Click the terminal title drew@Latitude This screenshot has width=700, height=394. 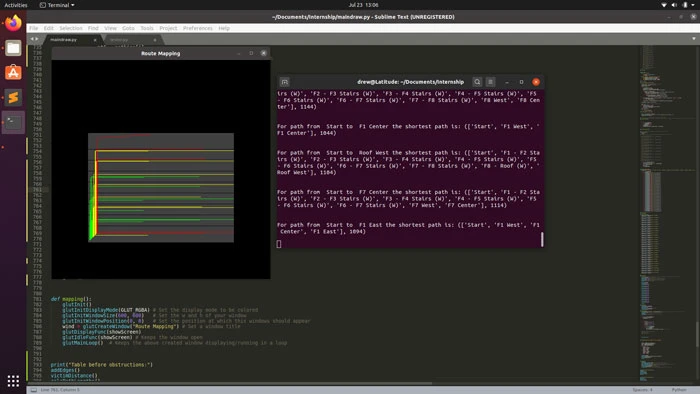click(410, 82)
